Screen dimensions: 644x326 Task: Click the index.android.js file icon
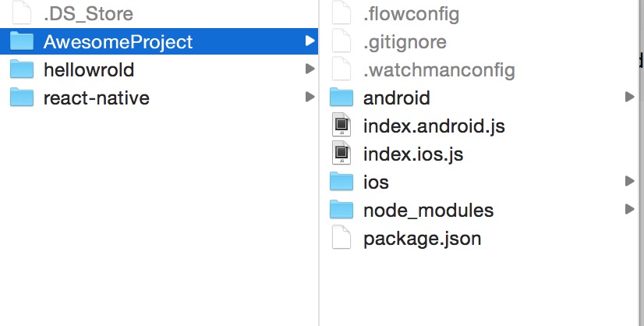(341, 125)
